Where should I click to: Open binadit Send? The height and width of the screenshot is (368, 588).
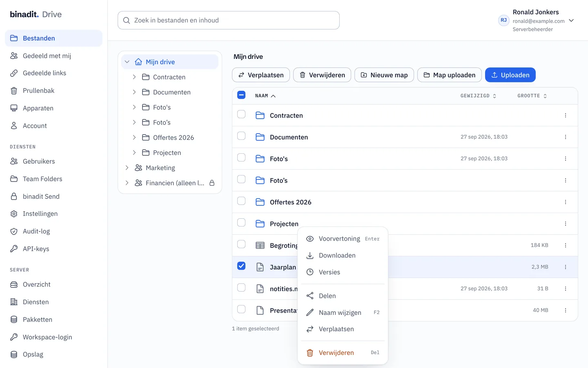[53, 197]
